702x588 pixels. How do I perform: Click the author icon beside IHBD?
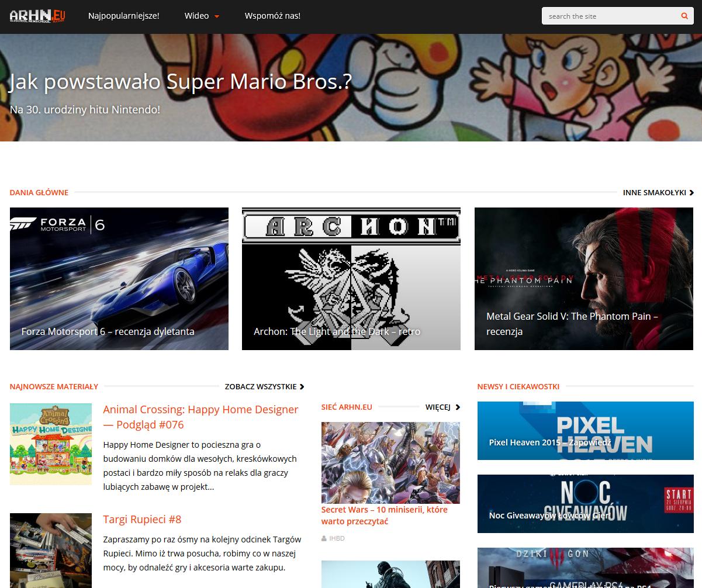(x=324, y=538)
